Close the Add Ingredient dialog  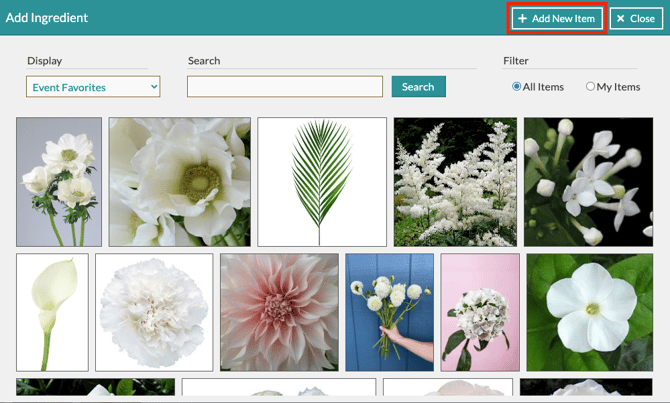click(x=636, y=18)
